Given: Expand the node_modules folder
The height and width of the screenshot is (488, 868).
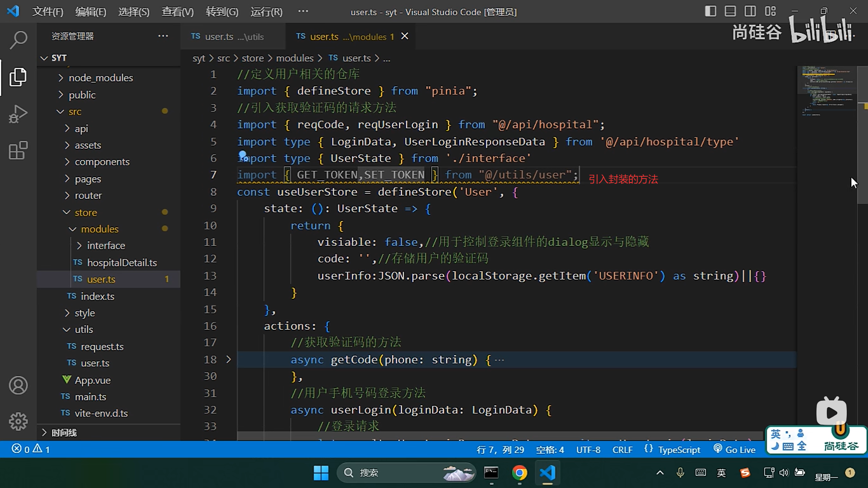Looking at the screenshot, I should (x=100, y=78).
